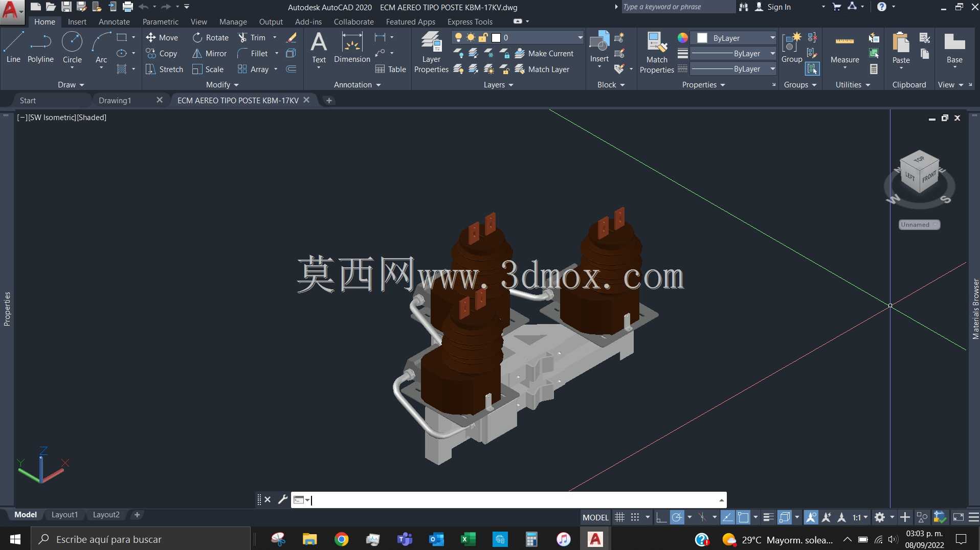Toggle polar tracking in status bar
Viewport: 980px width, 550px height.
[x=677, y=517]
